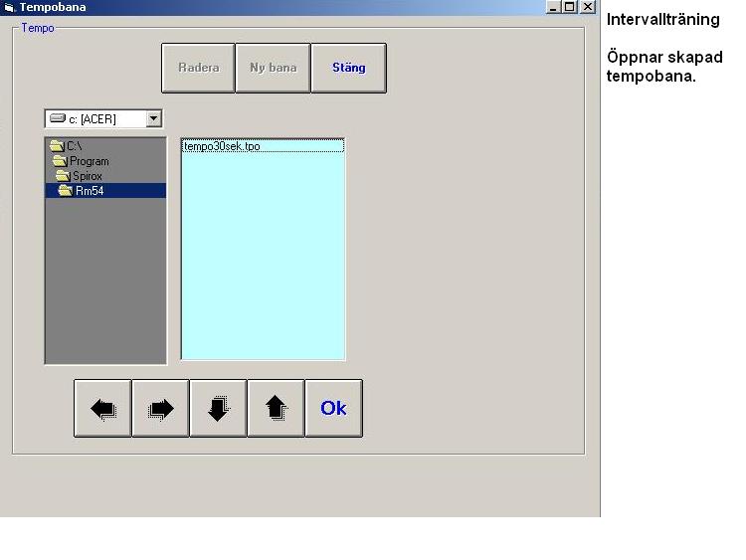Click the down arrow navigation button
Image resolution: width=746 pixels, height=560 pixels.
tap(219, 408)
